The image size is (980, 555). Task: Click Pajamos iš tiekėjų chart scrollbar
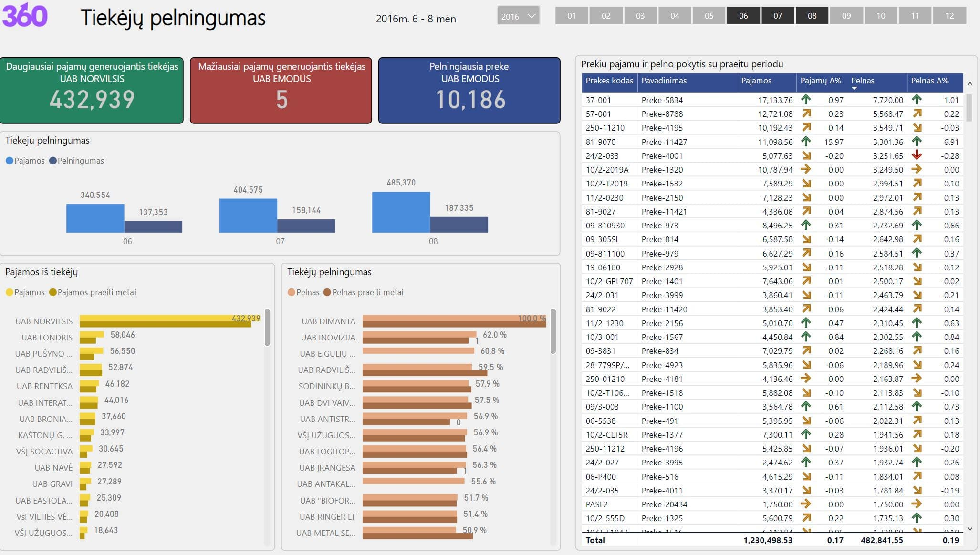267,328
